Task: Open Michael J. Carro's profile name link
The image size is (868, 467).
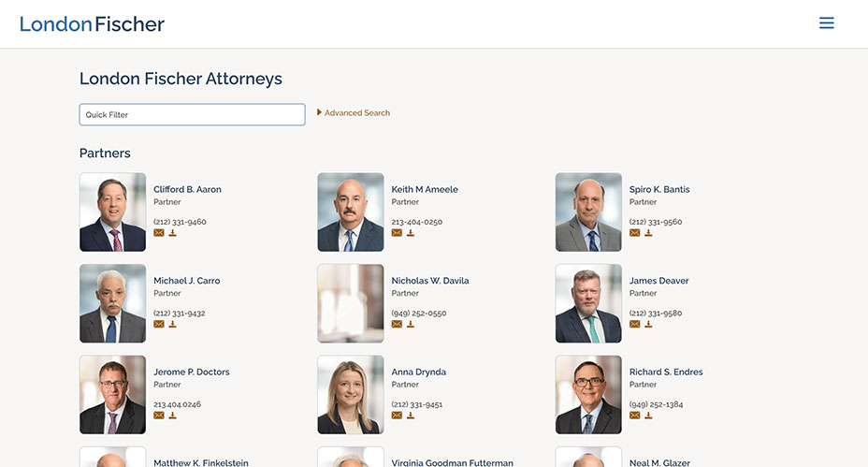Action: [x=186, y=281]
